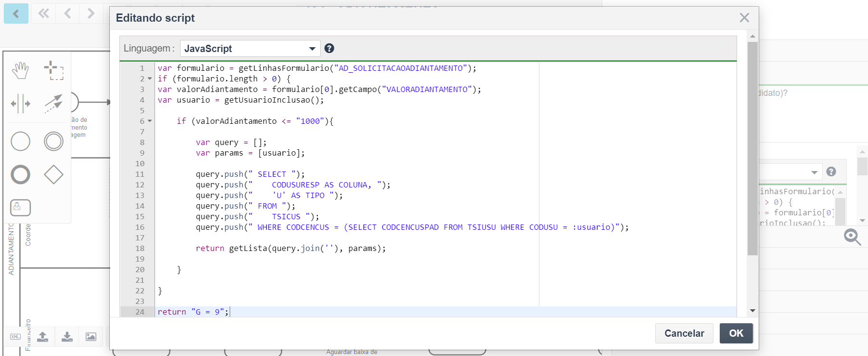
Task: Click the zoom magnifier icon
Action: (x=853, y=237)
